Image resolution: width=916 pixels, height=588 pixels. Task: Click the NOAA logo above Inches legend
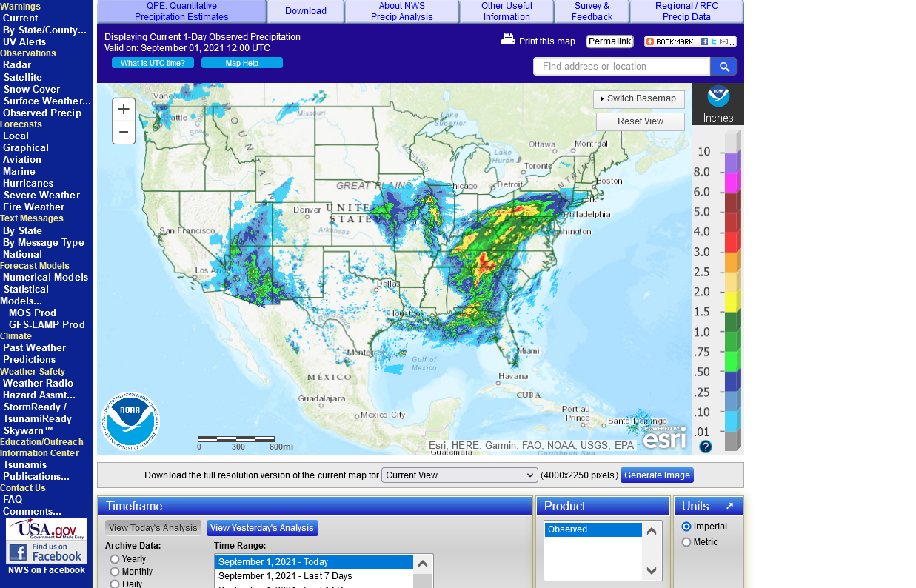(x=718, y=96)
